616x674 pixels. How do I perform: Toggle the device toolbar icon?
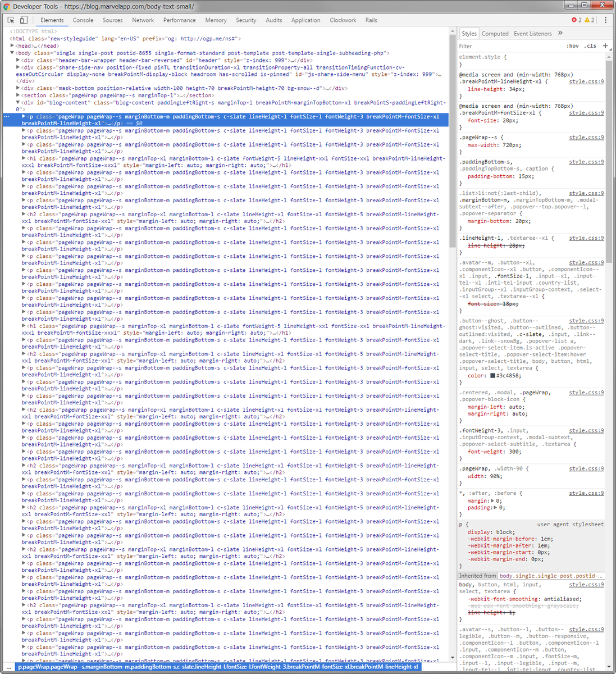point(24,20)
